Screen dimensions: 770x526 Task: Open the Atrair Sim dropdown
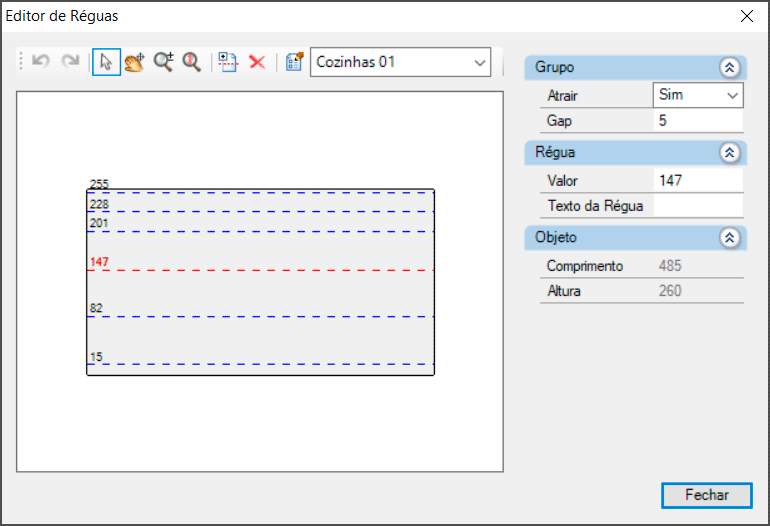pyautogui.click(x=698, y=95)
